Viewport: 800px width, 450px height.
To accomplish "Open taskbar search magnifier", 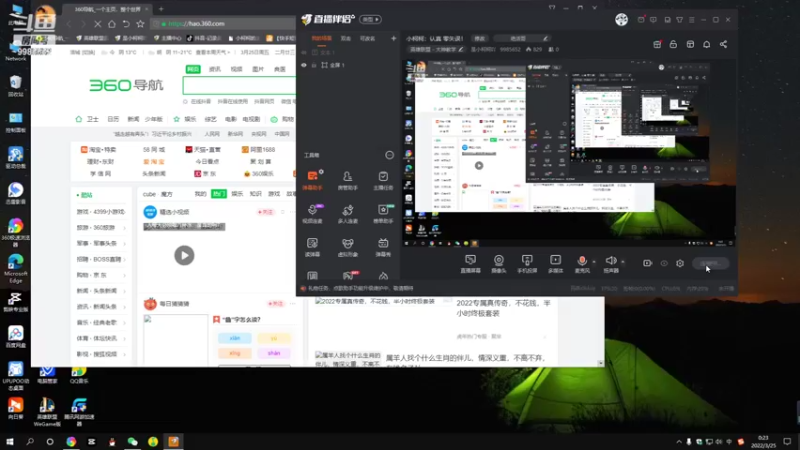I will pos(30,442).
